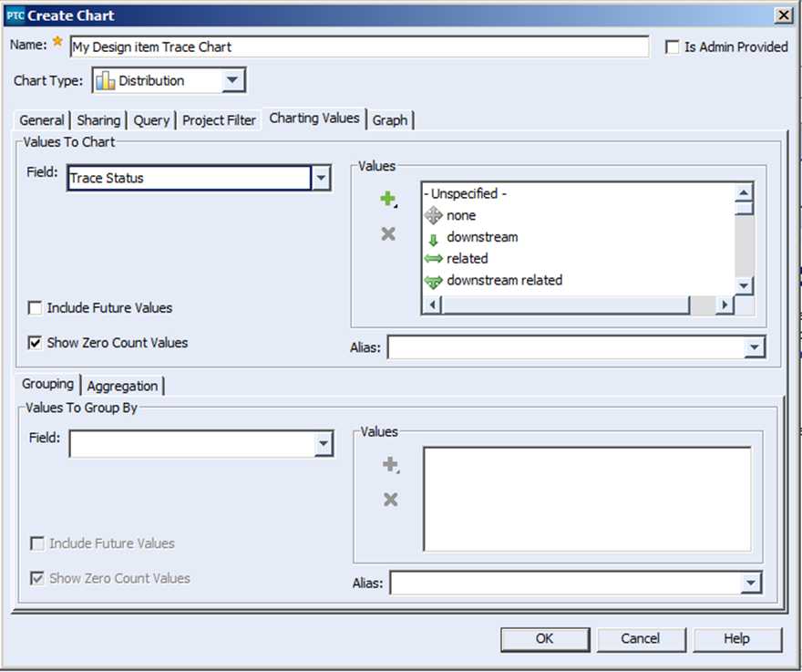Select the 'related' value text
The image size is (802, 672).
(467, 258)
